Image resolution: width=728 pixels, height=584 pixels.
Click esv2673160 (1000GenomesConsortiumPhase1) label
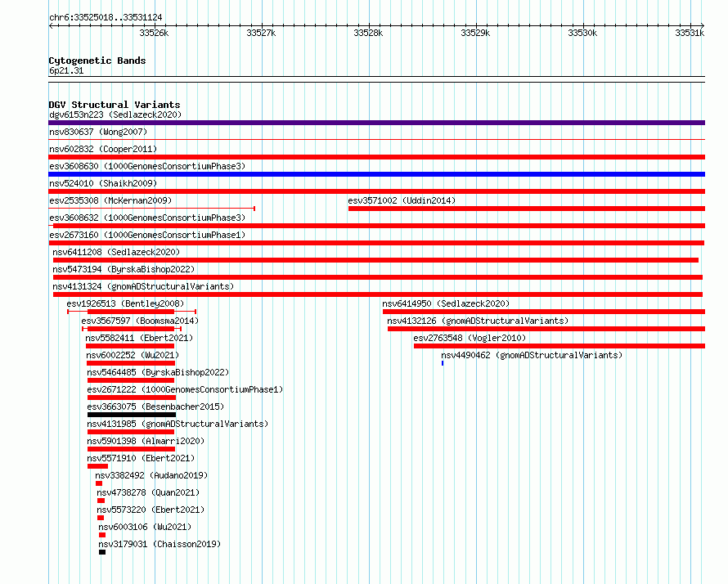(147, 235)
